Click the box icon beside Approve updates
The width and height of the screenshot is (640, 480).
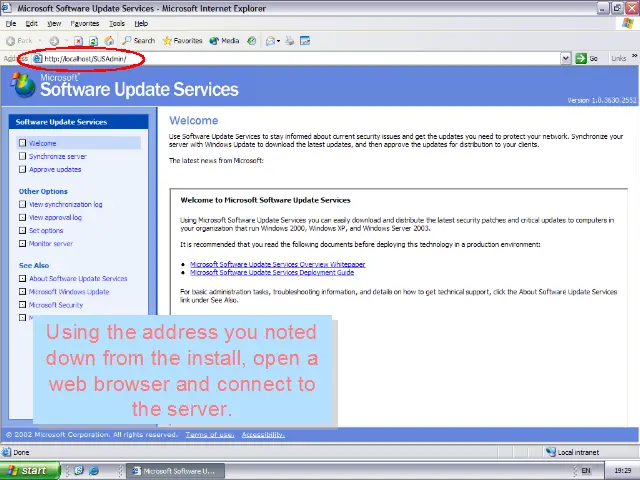22,169
